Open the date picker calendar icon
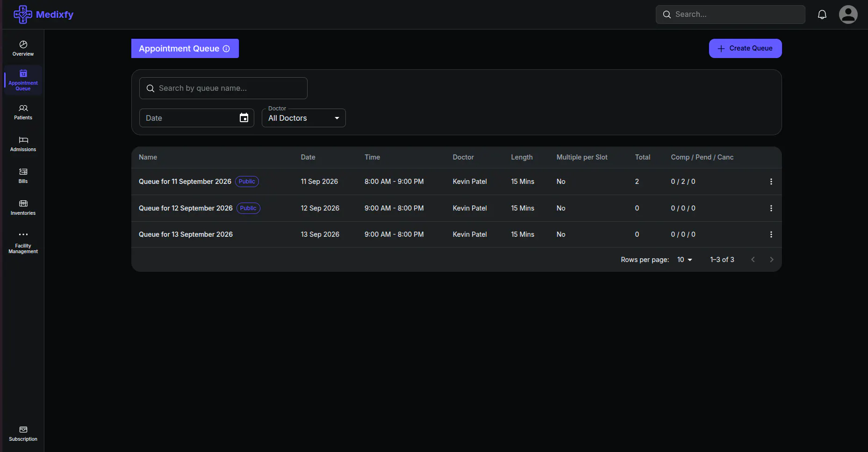The width and height of the screenshot is (868, 452). coord(244,118)
